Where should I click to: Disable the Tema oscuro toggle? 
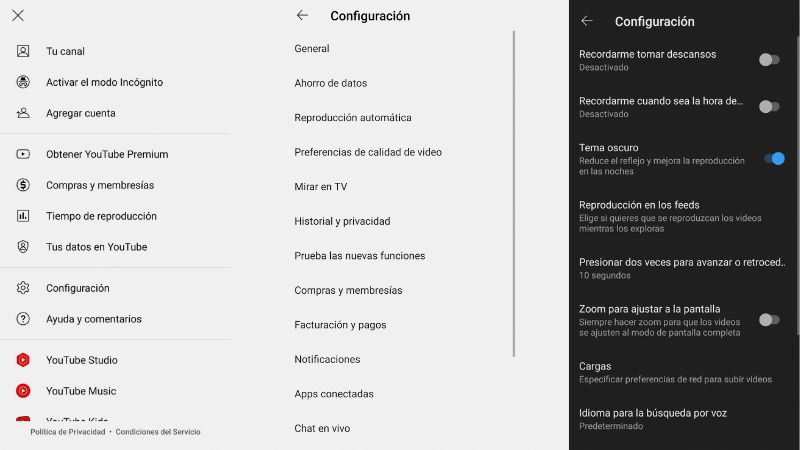(773, 158)
